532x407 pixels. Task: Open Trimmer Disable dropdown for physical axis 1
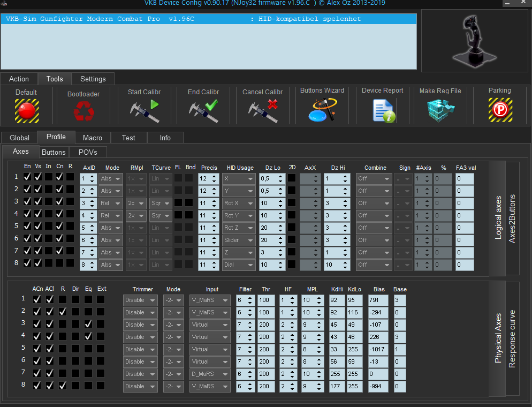coord(140,300)
